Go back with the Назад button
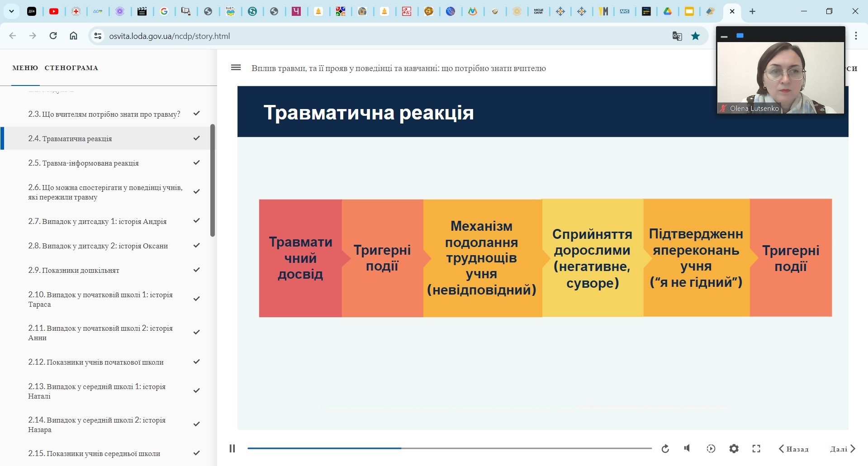868x466 pixels. 793,449
